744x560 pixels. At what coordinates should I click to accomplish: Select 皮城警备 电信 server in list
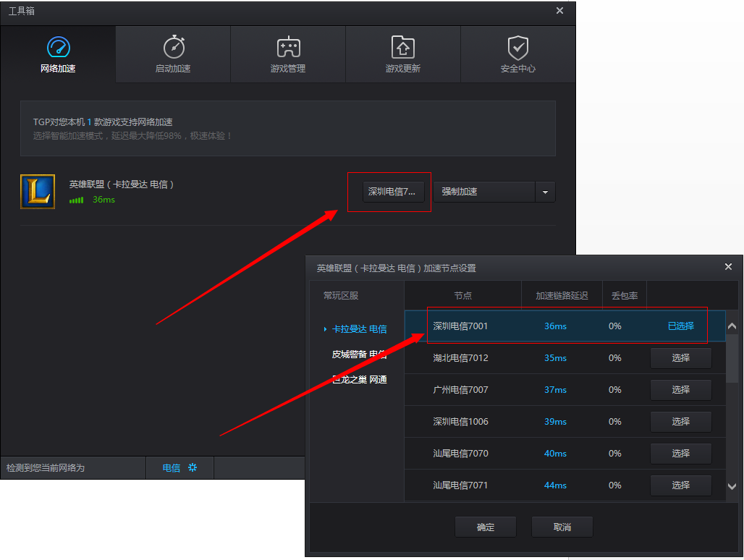(359, 355)
